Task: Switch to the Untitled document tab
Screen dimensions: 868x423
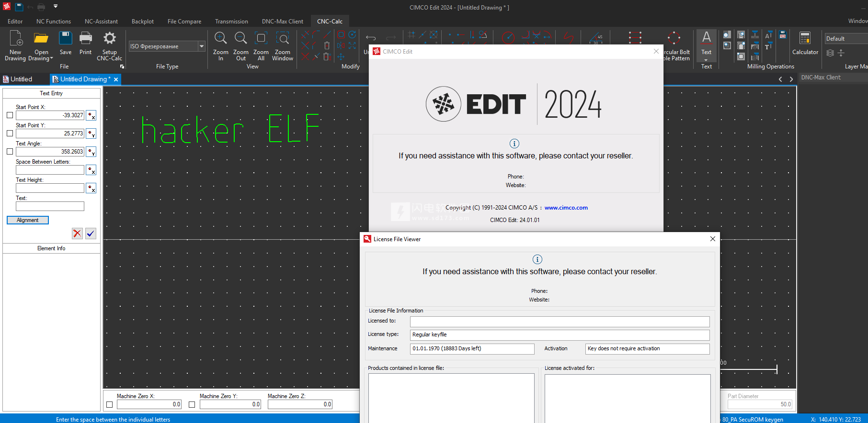Action: coord(22,79)
